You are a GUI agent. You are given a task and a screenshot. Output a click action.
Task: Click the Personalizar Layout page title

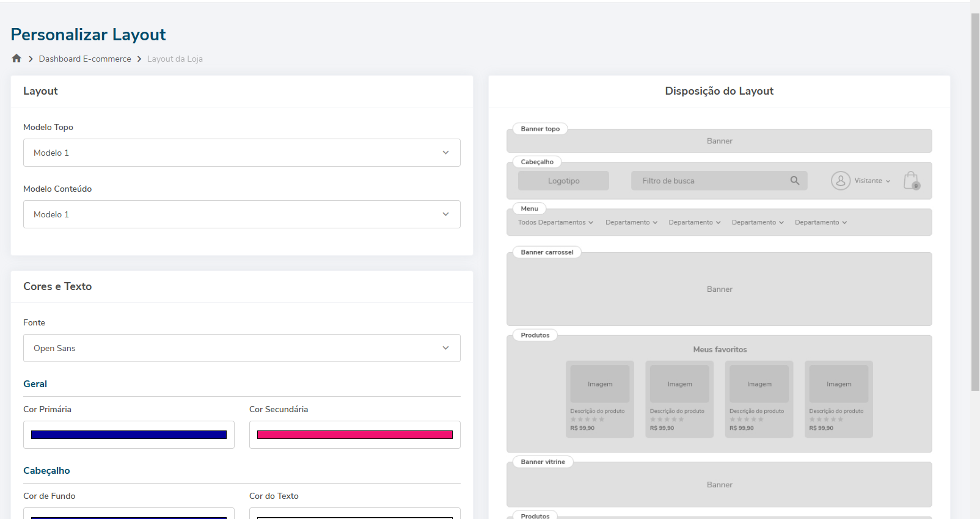[x=88, y=35]
